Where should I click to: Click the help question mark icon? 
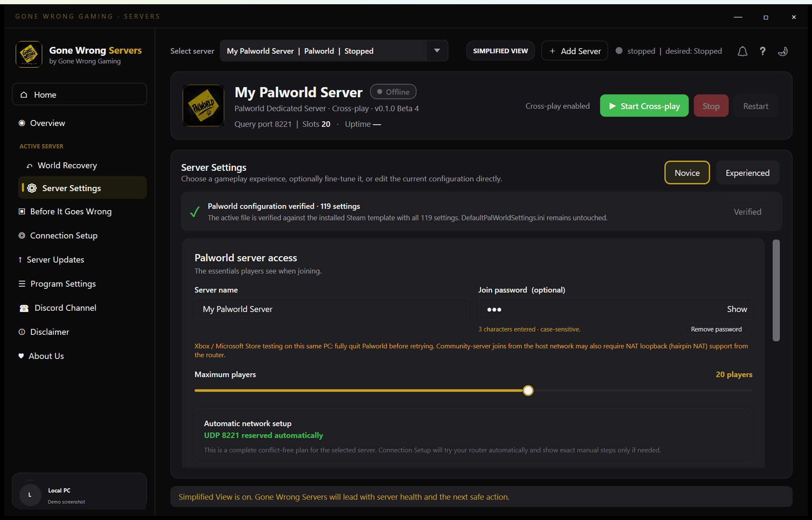coord(763,51)
